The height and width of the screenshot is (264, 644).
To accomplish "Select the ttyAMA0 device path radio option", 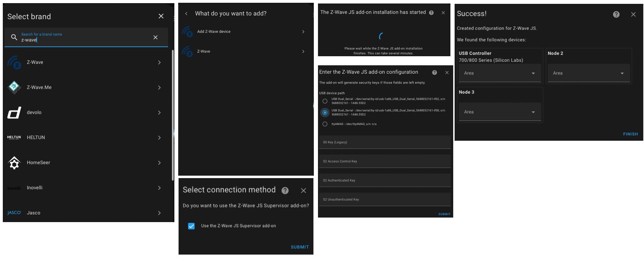I will (325, 124).
